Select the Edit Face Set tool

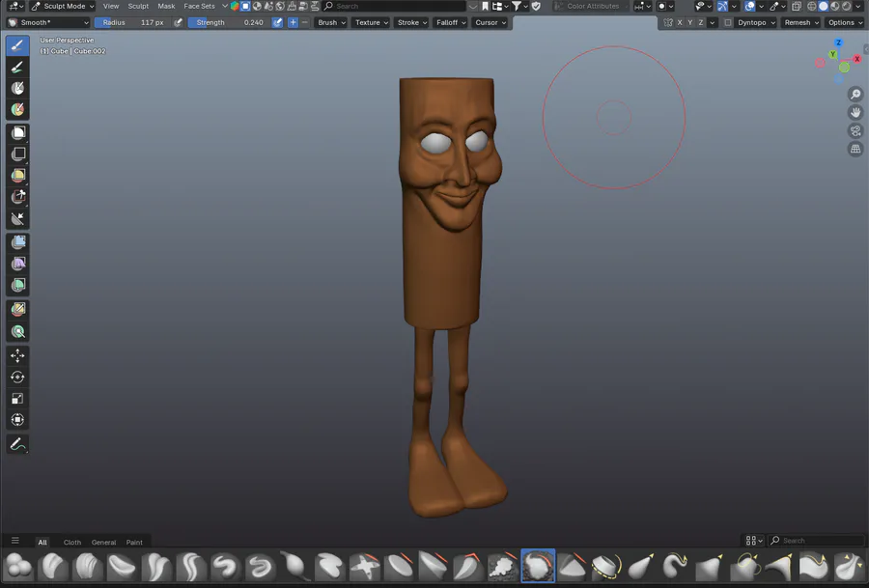point(17,309)
